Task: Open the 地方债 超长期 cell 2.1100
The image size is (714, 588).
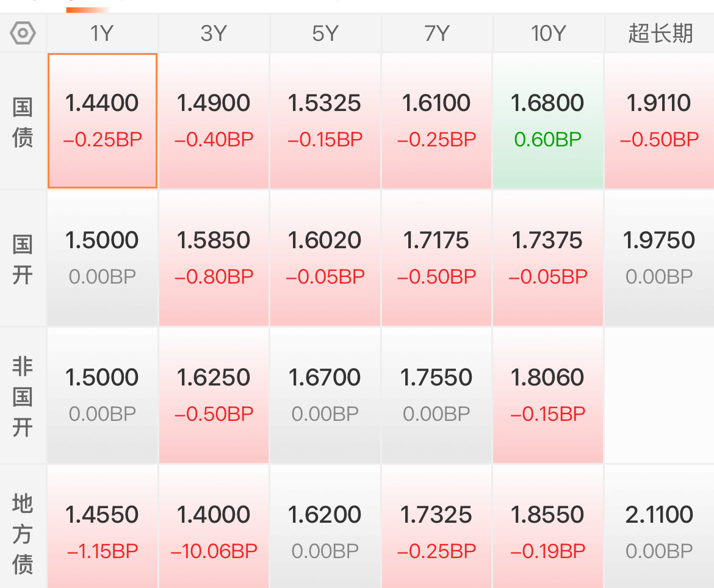Action: [x=659, y=527]
